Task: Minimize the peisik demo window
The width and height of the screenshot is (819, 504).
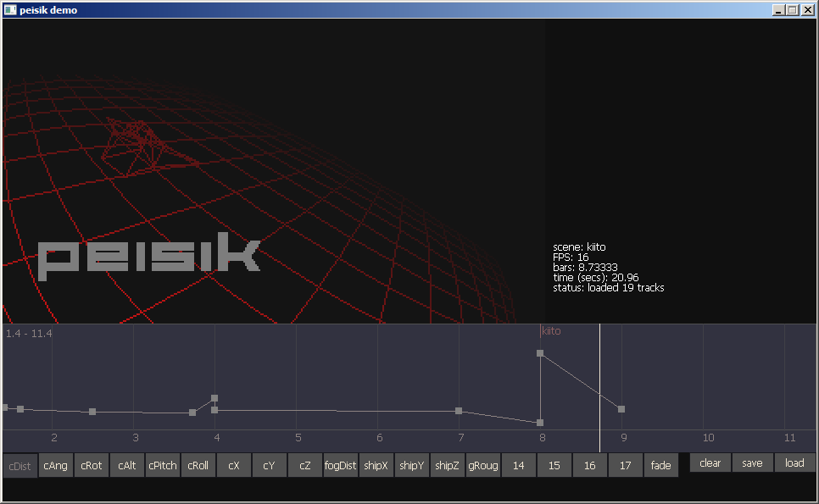Action: pos(779,10)
